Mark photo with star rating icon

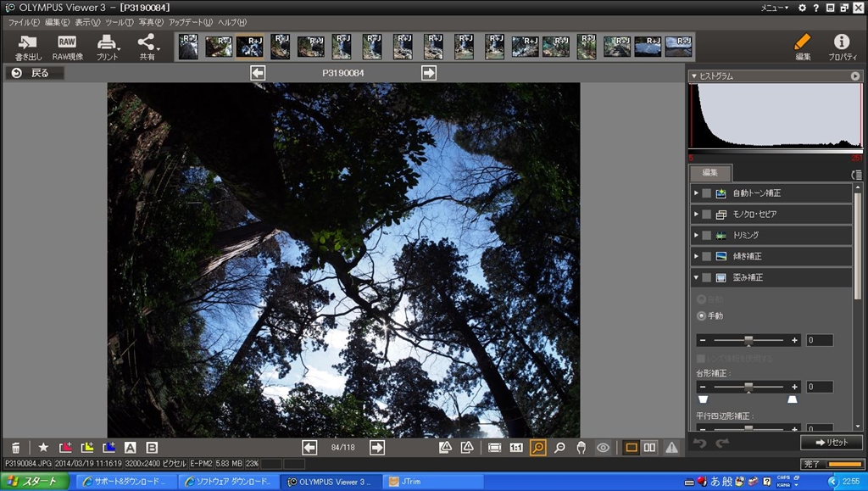pyautogui.click(x=43, y=448)
